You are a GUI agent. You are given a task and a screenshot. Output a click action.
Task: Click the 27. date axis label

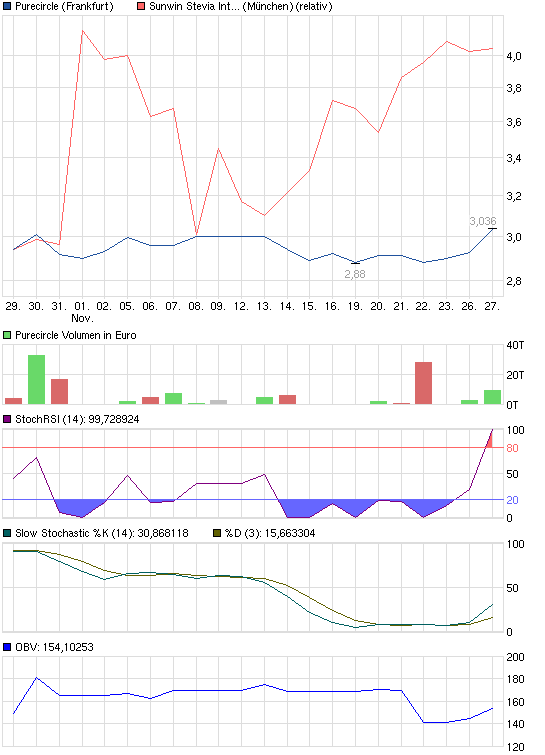(x=492, y=306)
